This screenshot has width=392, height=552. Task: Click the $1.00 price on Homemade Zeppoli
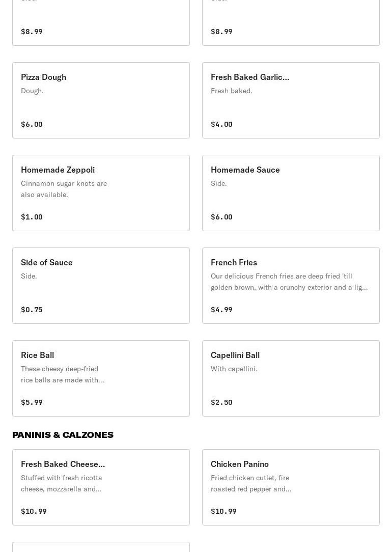pyautogui.click(x=32, y=217)
